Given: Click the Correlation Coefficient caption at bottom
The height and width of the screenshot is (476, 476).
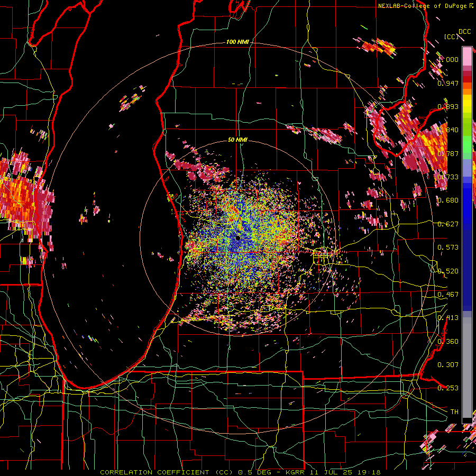Looking at the screenshot, I should click(240, 472).
